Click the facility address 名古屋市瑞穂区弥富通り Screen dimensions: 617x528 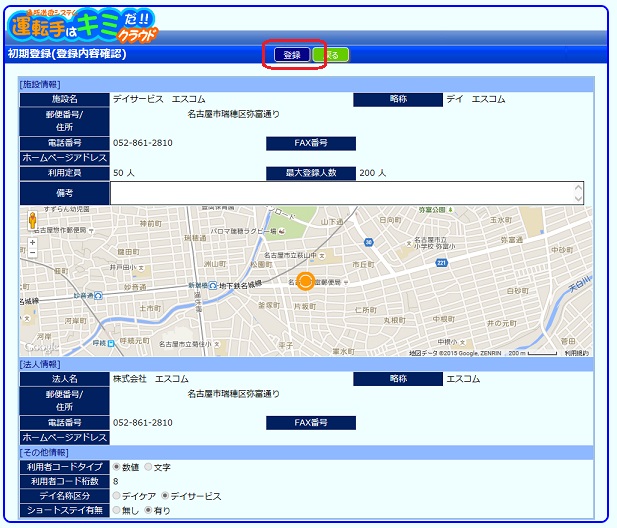pyautogui.click(x=233, y=114)
